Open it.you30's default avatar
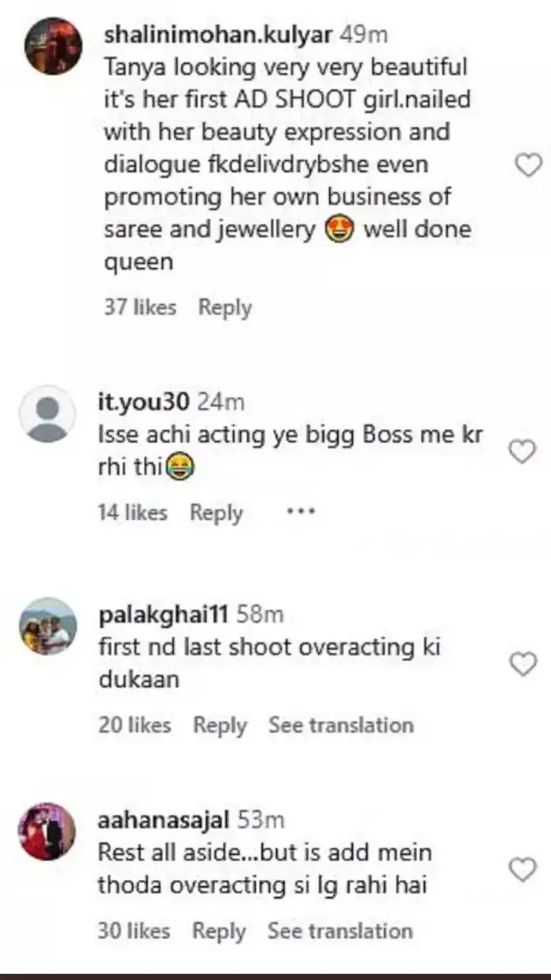551x980 pixels. pos(48,413)
